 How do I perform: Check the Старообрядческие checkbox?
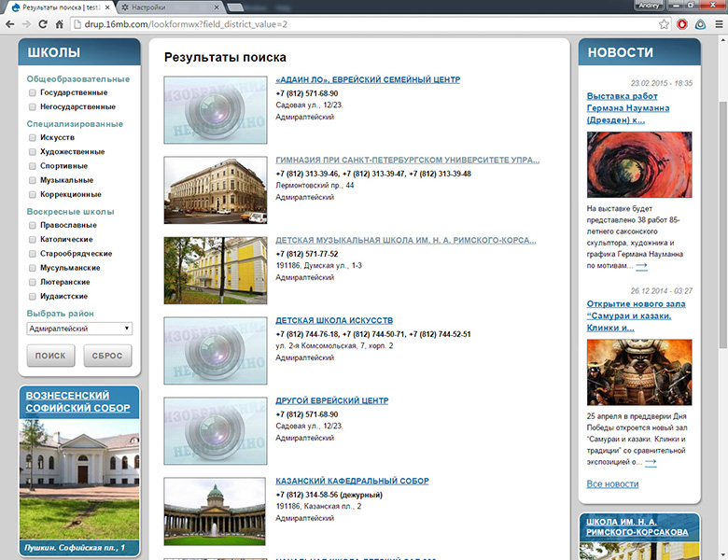click(32, 254)
